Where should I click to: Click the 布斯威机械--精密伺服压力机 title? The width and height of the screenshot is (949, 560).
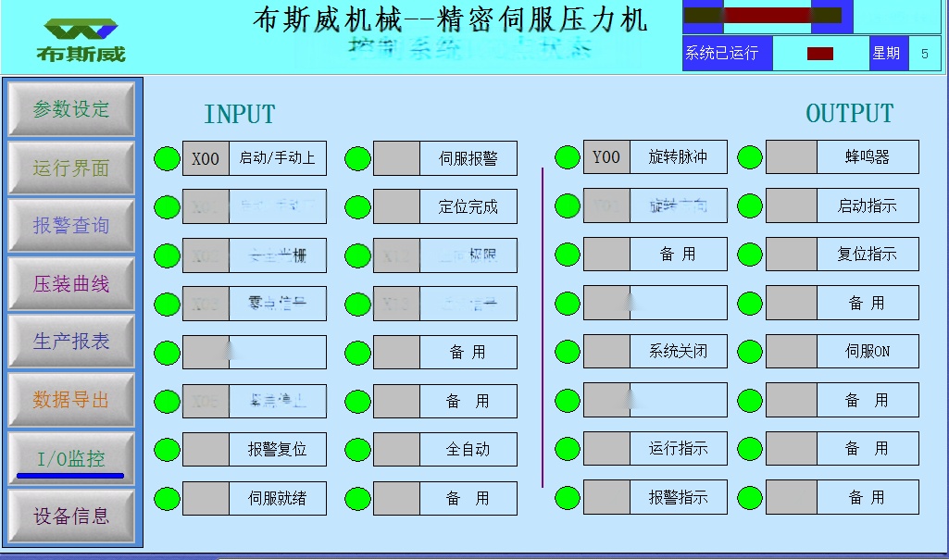(x=450, y=19)
